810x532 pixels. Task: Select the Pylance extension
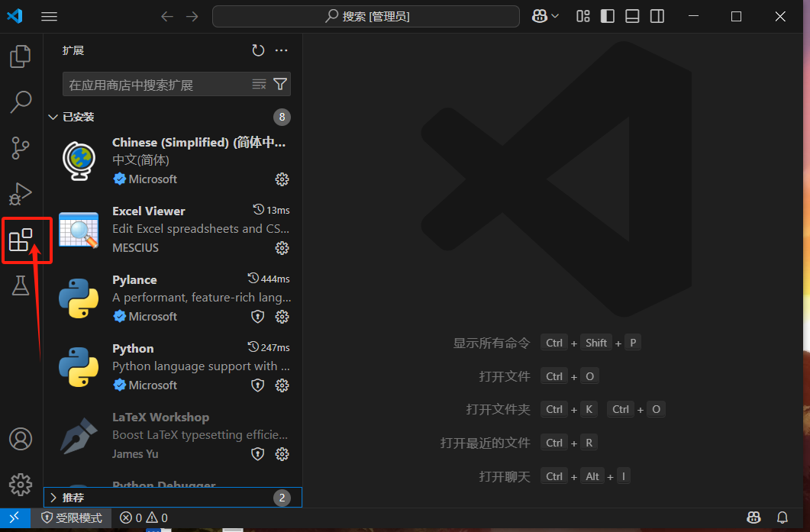point(173,298)
